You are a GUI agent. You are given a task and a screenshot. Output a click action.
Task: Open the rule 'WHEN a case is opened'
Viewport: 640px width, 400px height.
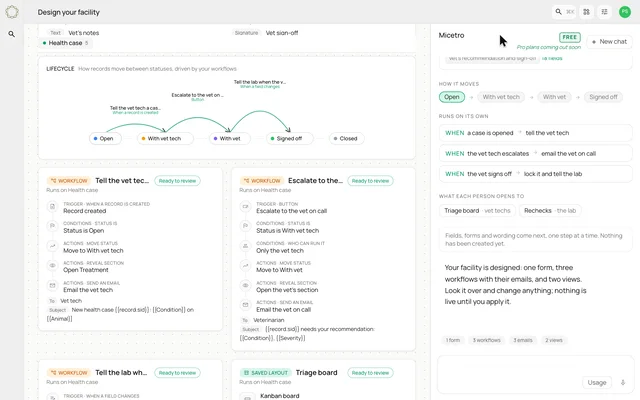[x=536, y=133]
